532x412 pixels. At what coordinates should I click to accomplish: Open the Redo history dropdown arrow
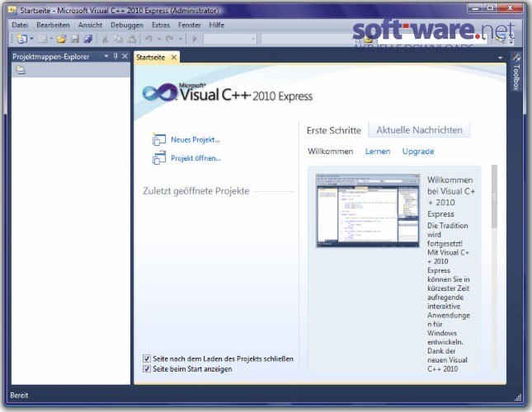coord(181,39)
